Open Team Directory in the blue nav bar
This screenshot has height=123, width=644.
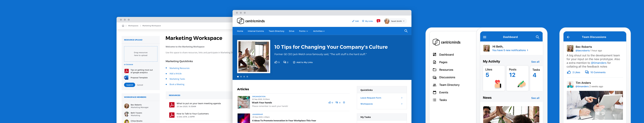pos(277,31)
